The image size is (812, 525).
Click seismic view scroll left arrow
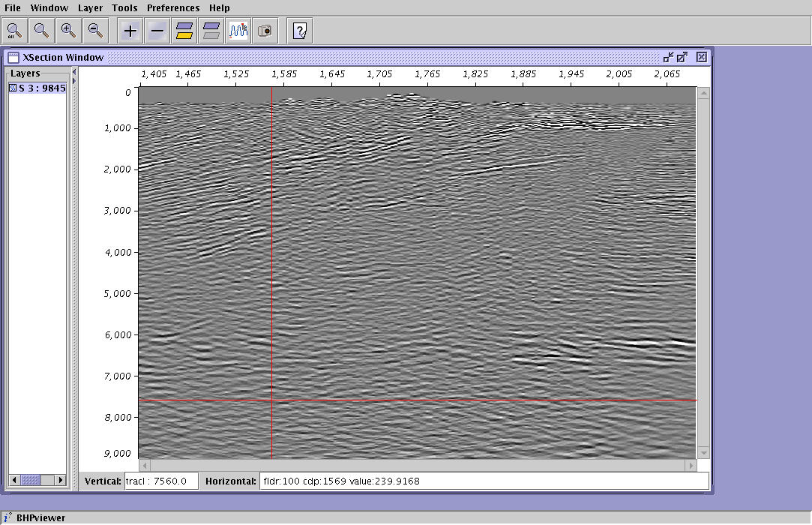[145, 466]
